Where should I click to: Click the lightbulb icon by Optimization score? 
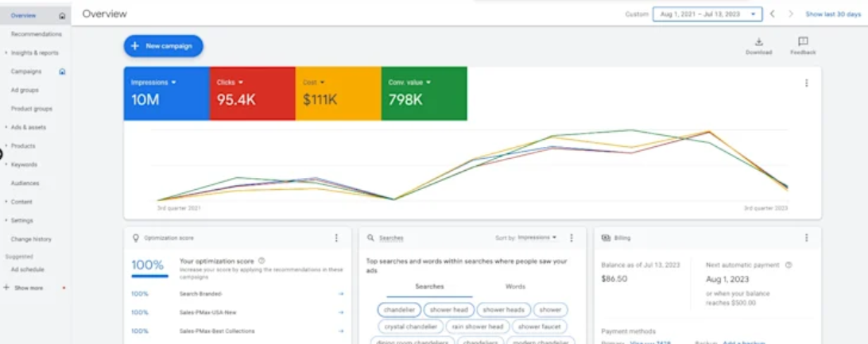136,238
